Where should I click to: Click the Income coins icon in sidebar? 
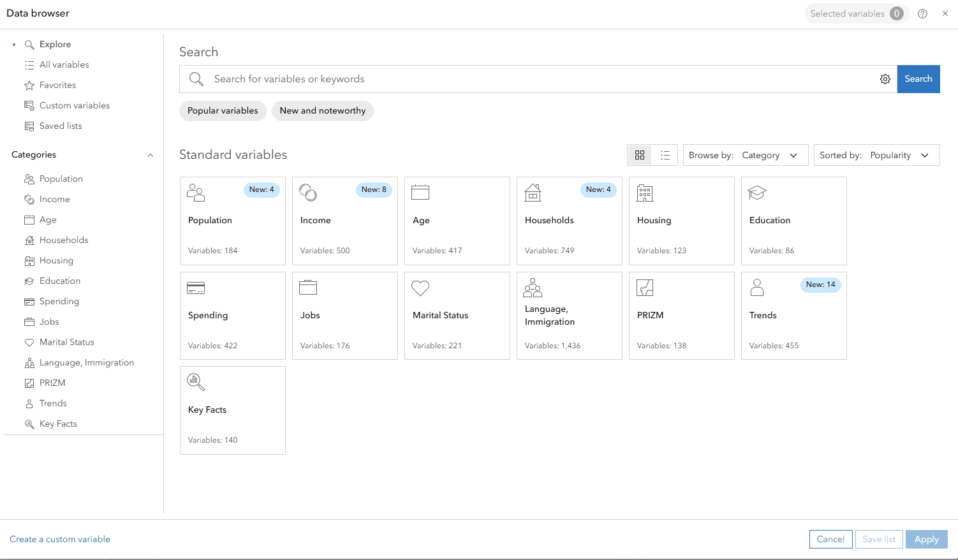pos(29,200)
